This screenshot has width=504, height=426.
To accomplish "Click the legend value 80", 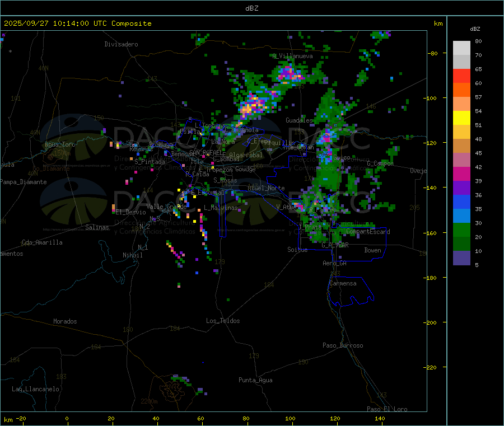I will pos(478,41).
